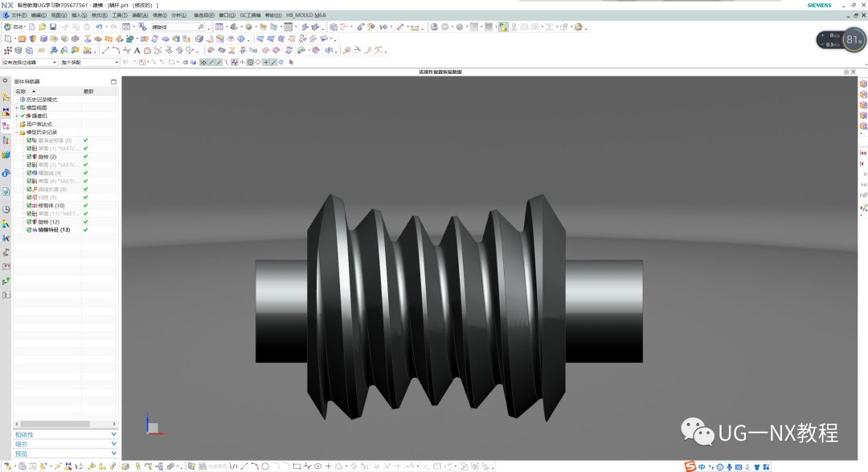868x472 pixels.
Task: Click the network speed 81% widget
Action: point(841,40)
